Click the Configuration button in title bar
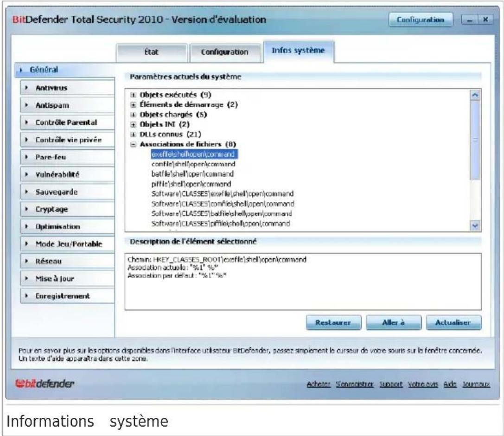504x436 pixels. click(x=421, y=20)
